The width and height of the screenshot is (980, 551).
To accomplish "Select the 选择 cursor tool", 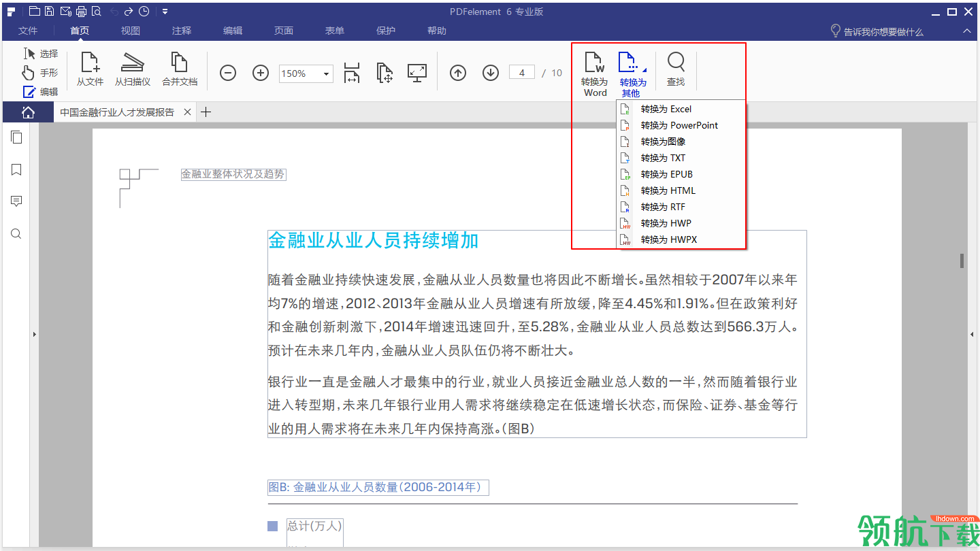I will (x=41, y=54).
